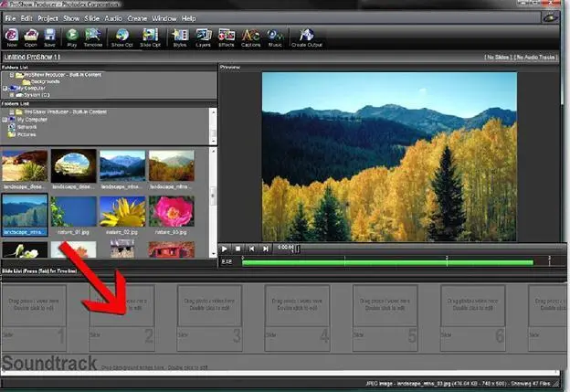Open the Window menu
The image size is (570, 392).
point(164,18)
